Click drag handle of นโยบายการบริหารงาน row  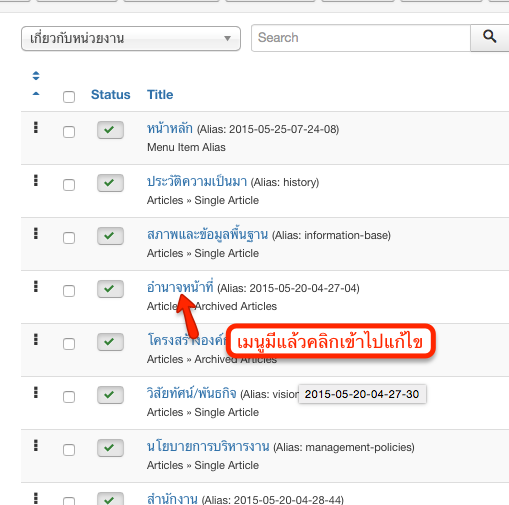click(x=36, y=445)
